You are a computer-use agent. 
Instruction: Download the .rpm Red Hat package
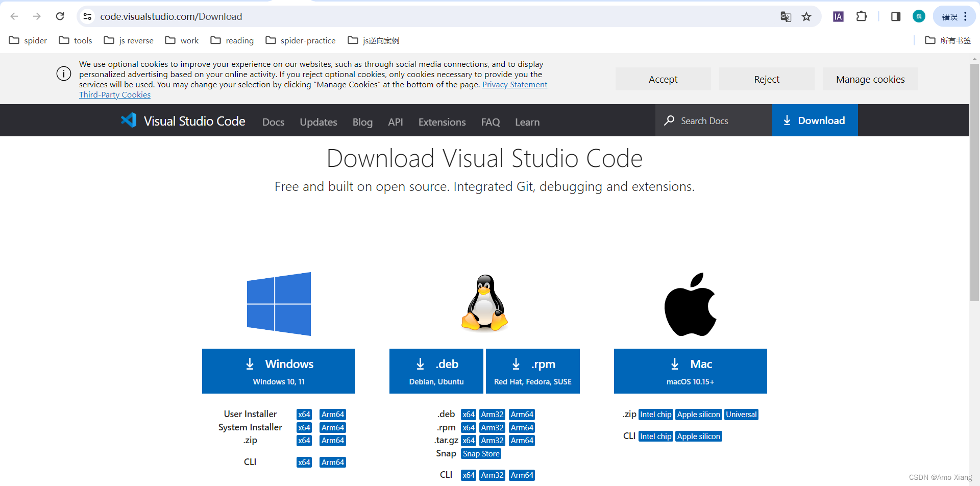pyautogui.click(x=533, y=371)
